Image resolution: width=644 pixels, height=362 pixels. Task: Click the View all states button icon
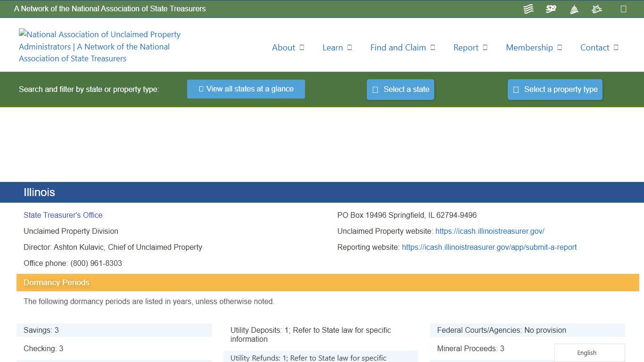pos(201,89)
